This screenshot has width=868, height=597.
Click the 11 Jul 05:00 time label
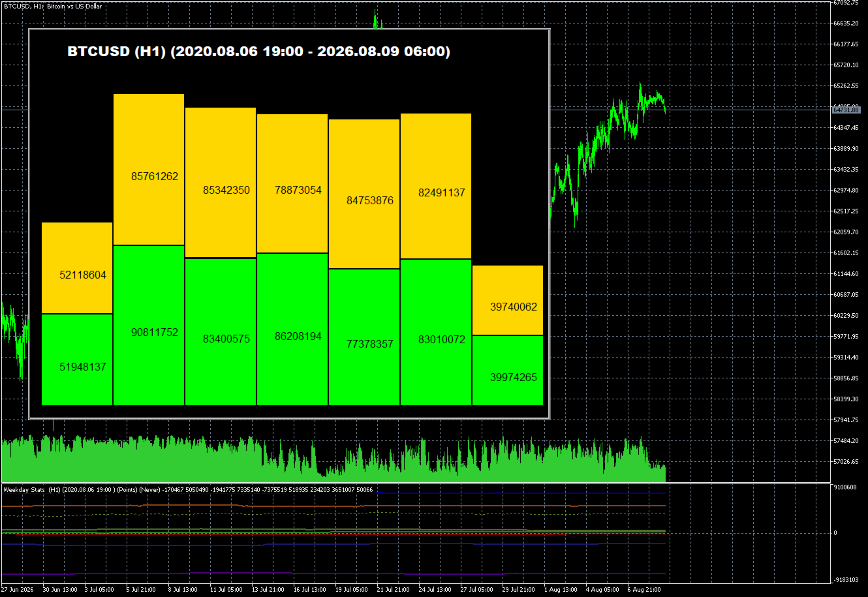coord(227,590)
